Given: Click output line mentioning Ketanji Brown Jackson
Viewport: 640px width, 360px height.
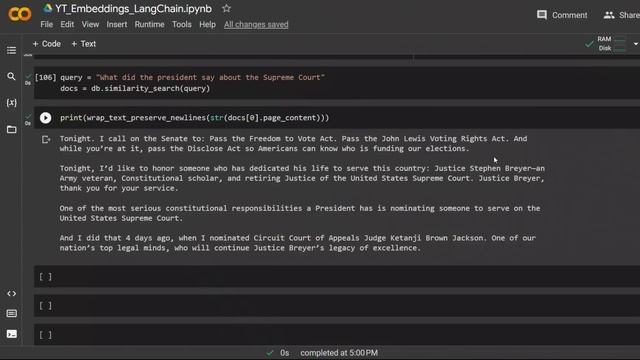Looking at the screenshot, I should point(298,238).
